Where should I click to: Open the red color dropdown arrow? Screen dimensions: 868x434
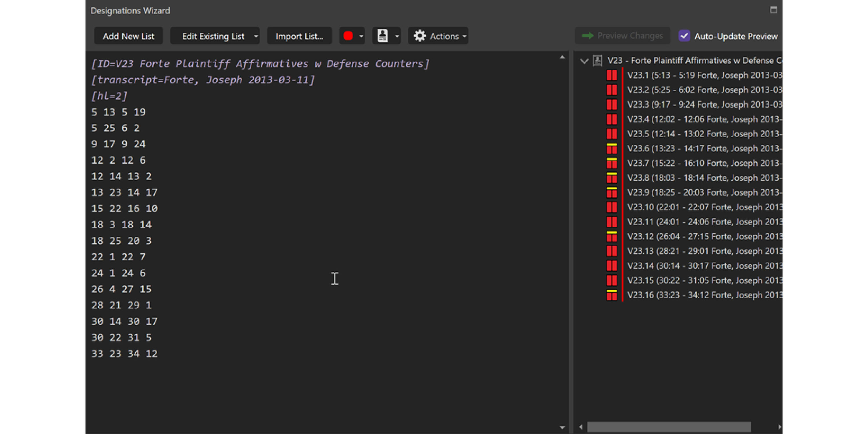(x=361, y=36)
